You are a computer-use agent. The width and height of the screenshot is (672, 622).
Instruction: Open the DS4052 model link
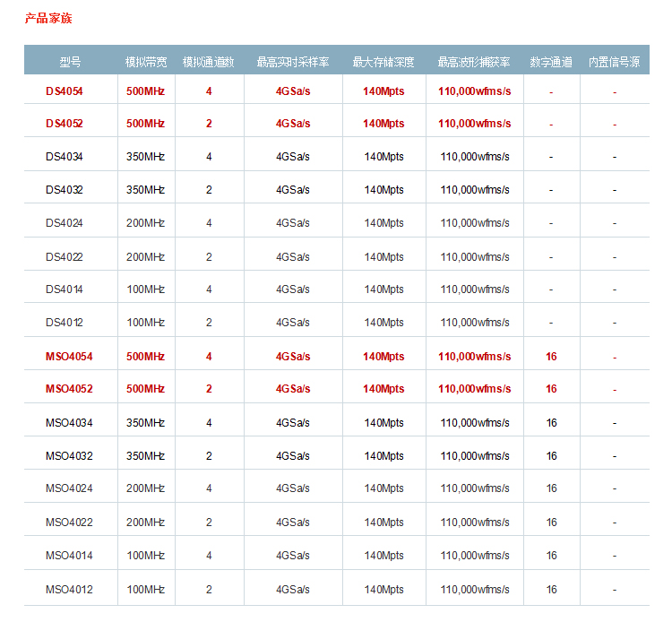pyautogui.click(x=64, y=124)
